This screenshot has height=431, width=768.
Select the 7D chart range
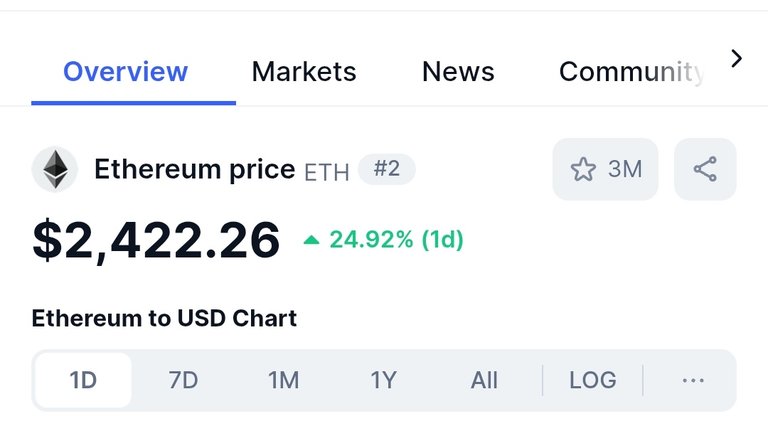click(x=183, y=380)
